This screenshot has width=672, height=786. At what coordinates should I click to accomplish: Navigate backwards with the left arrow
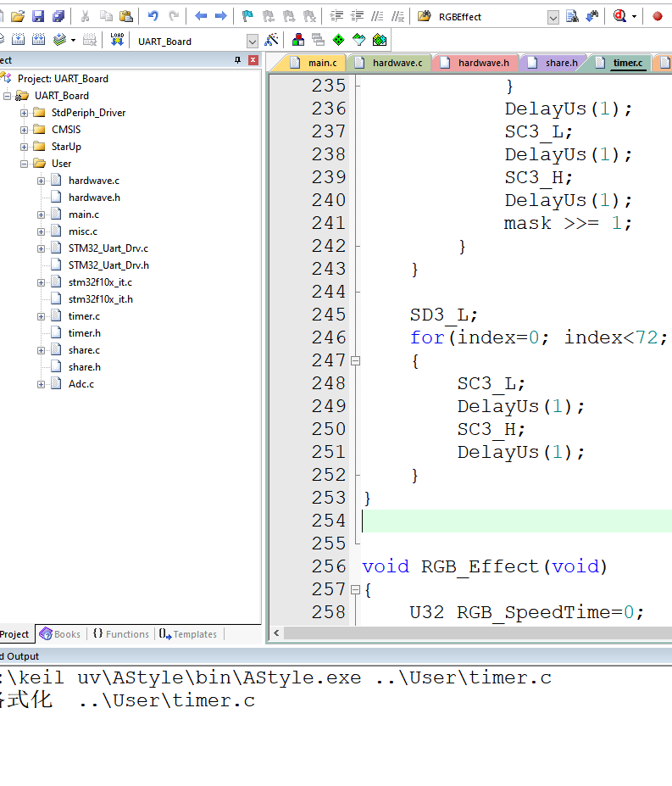[x=201, y=17]
